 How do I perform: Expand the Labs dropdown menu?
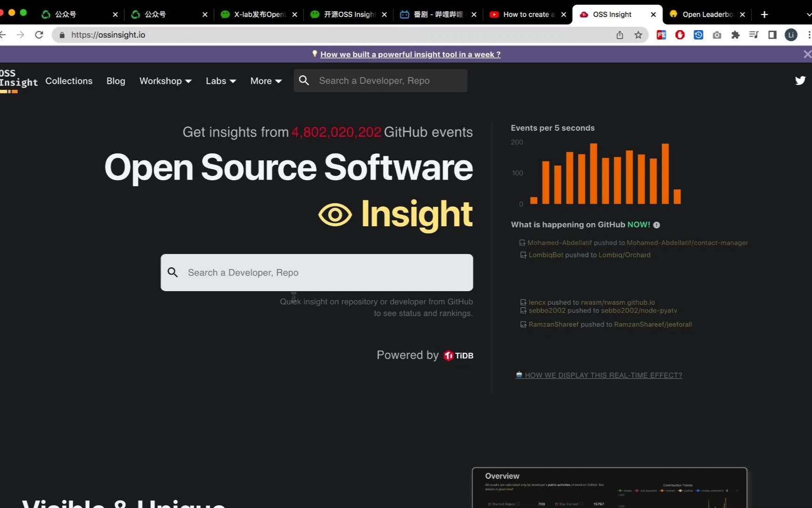[221, 81]
